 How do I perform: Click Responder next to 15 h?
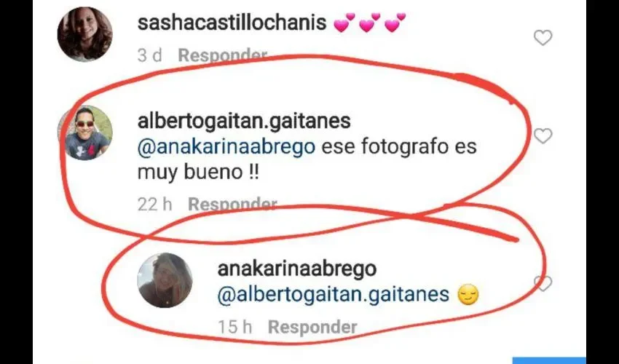[312, 327]
